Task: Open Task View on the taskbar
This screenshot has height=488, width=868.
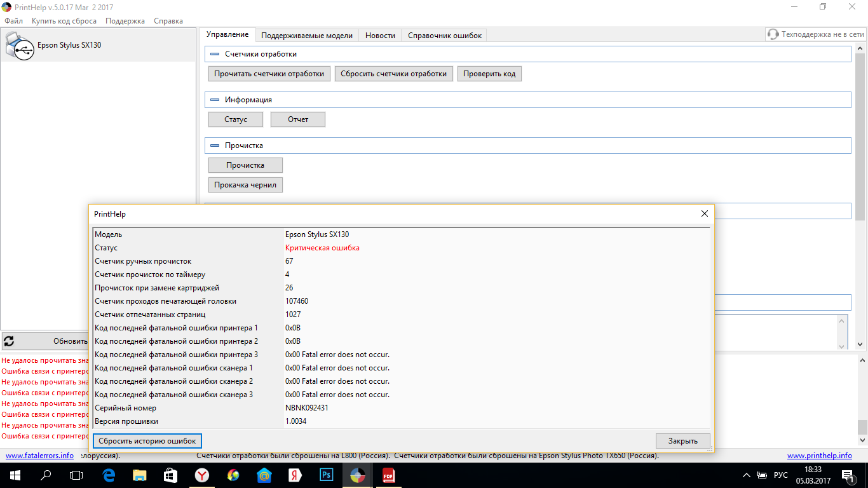Action: tap(76, 475)
